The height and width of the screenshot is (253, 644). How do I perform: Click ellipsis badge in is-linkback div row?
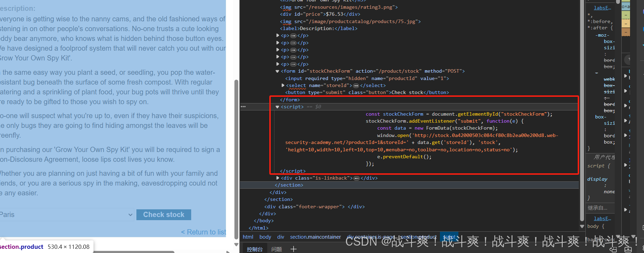357,178
